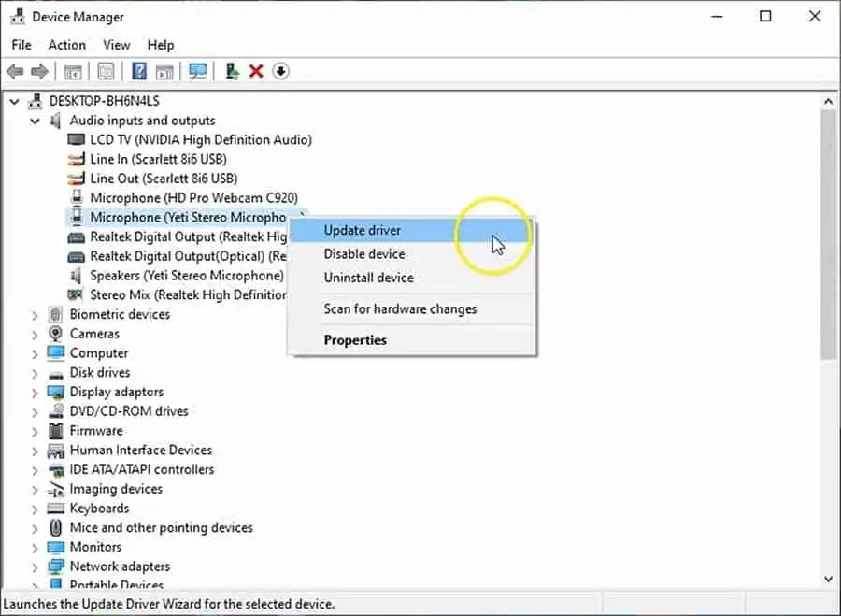The image size is (841, 616).
Task: Collapse the Audio inputs and outputs category
Action: [x=35, y=120]
